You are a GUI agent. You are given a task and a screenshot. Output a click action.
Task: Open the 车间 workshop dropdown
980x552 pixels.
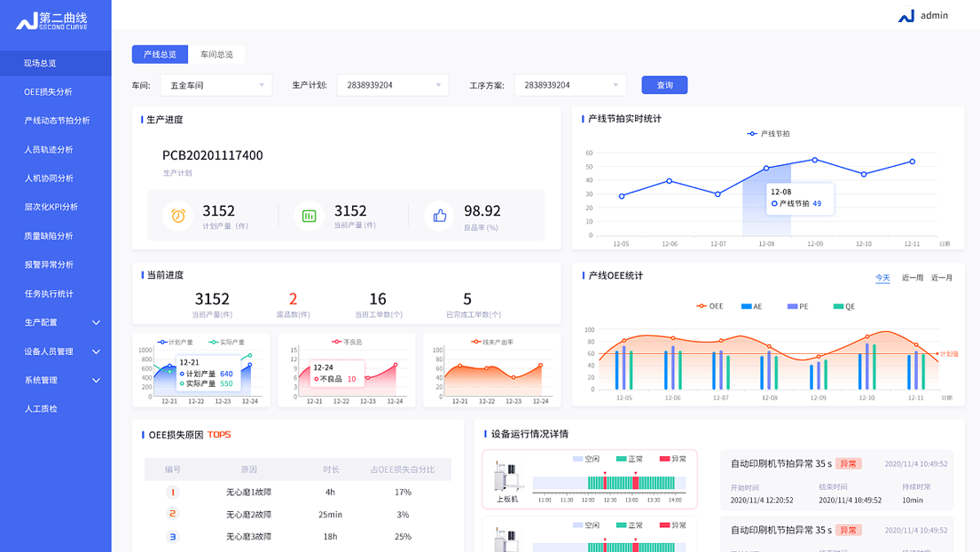click(x=216, y=85)
